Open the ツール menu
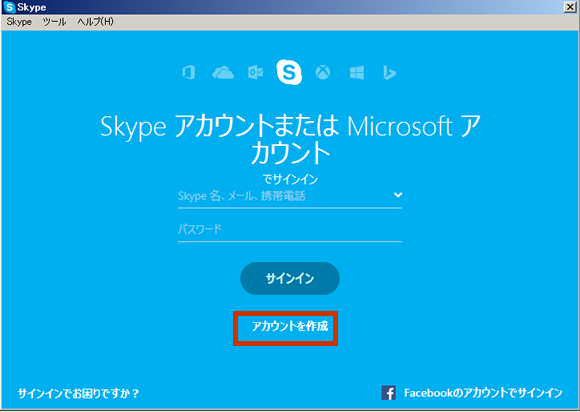This screenshot has height=412, width=580. point(54,22)
